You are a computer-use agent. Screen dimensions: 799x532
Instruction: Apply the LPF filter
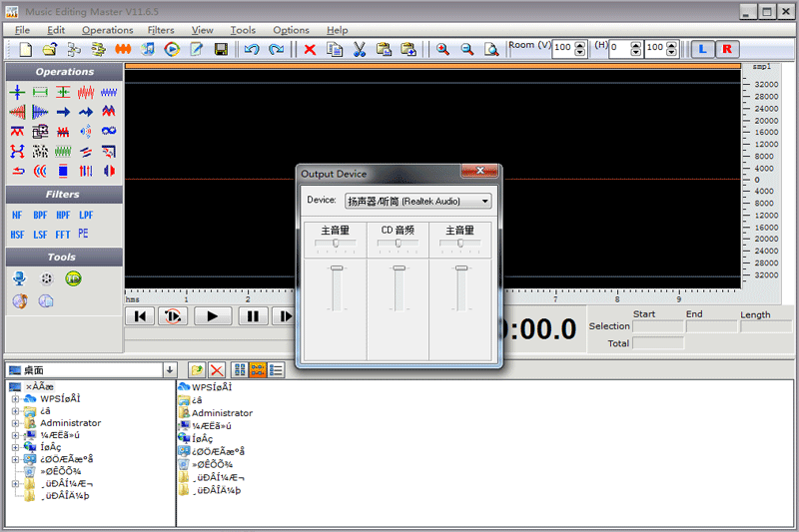pyautogui.click(x=86, y=215)
